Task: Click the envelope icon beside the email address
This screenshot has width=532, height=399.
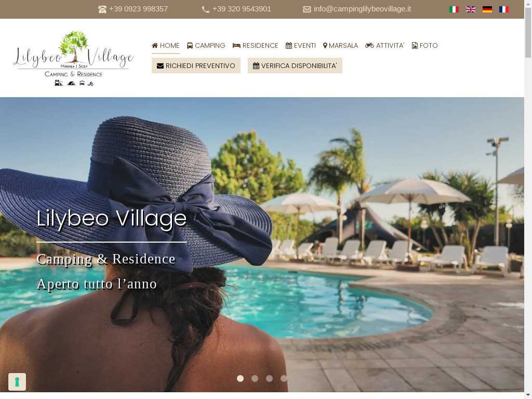Action: pos(307,9)
